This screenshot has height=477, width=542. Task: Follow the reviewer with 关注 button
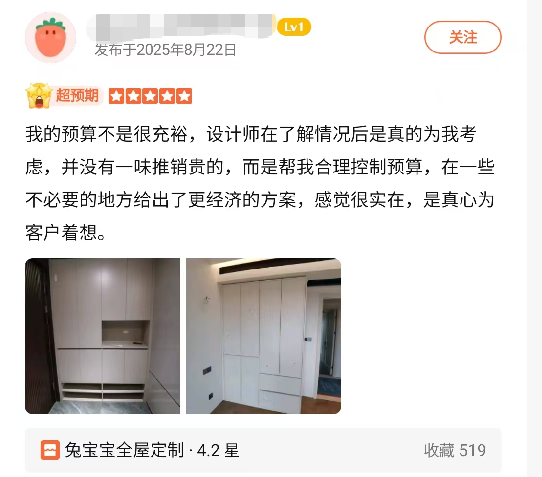(463, 37)
